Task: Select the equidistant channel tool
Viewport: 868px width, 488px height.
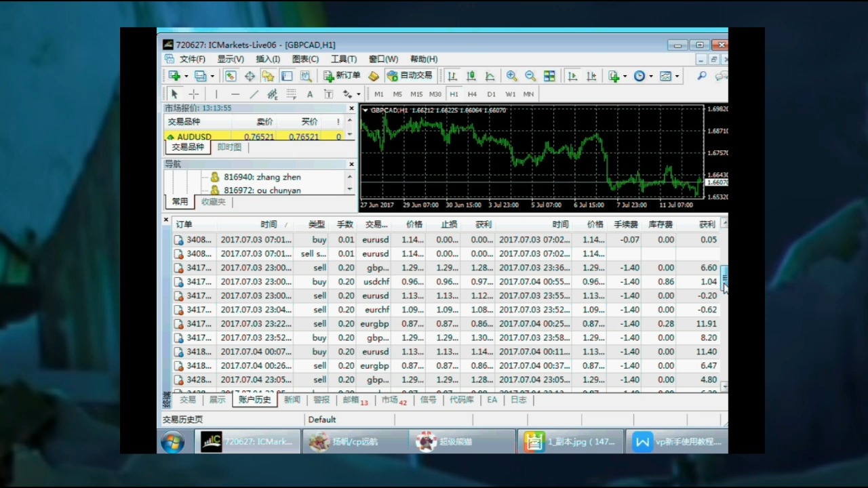Action: point(273,94)
